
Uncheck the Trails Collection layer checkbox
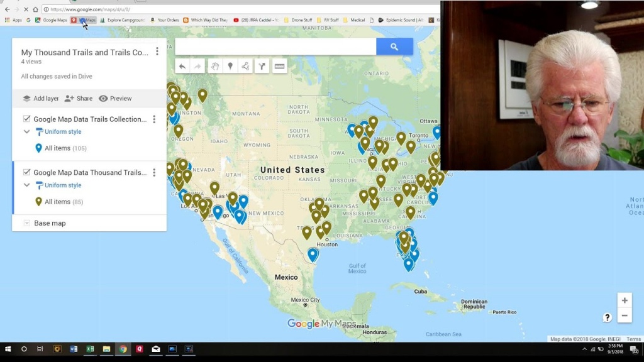tap(26, 119)
